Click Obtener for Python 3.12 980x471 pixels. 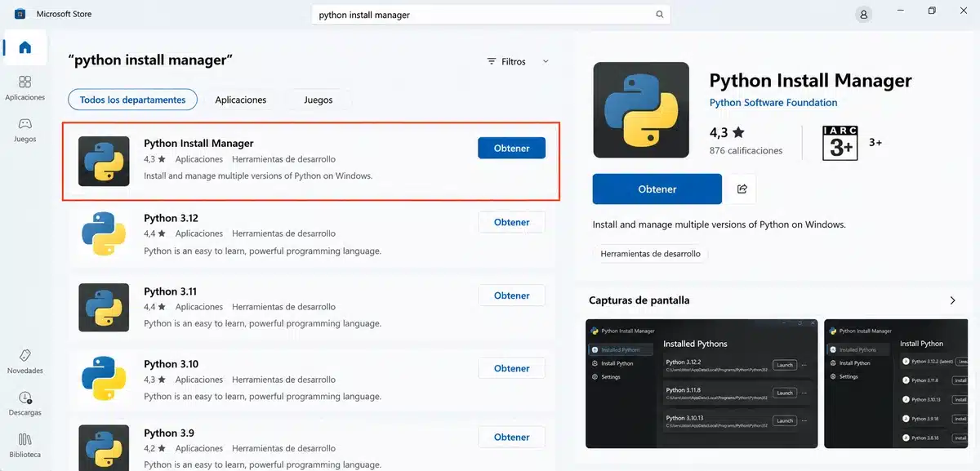pos(511,222)
